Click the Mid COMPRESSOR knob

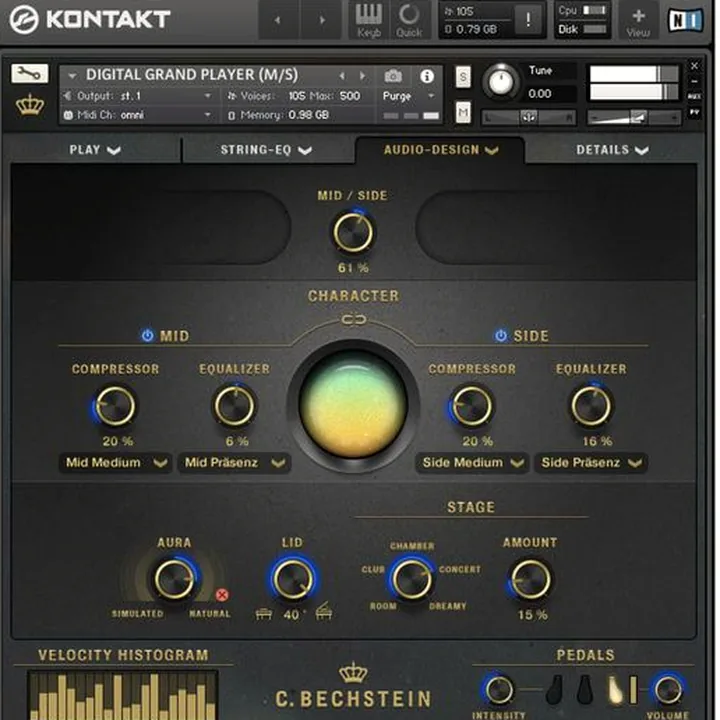click(x=115, y=406)
